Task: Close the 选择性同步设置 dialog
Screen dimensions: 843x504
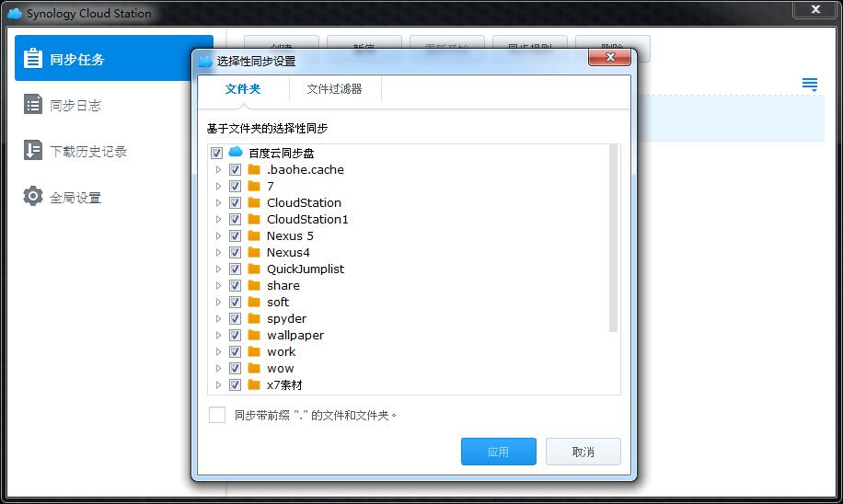Action: [x=609, y=57]
